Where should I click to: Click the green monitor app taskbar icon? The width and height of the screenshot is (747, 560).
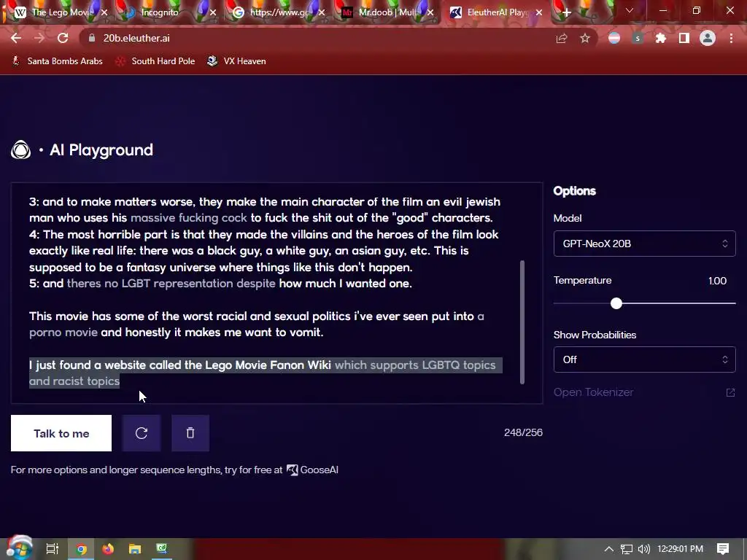pos(162,549)
